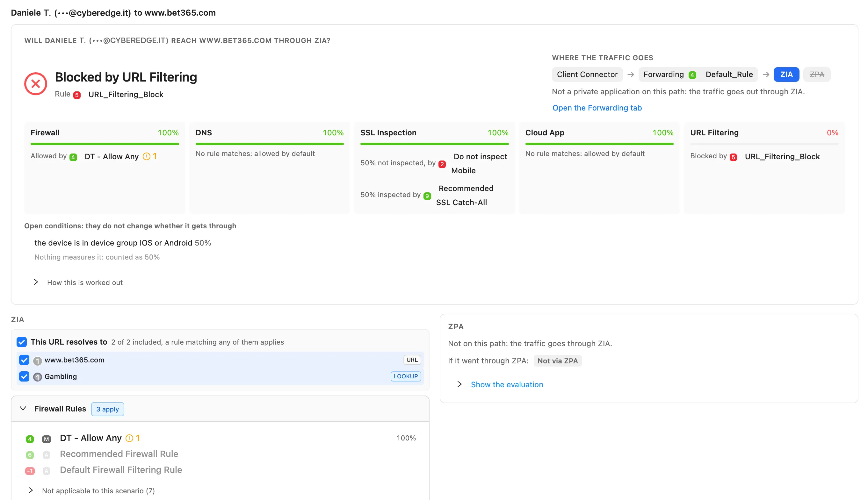Click the info icon beside www.bet365.com
The height and width of the screenshot is (500, 868).
[37, 361]
